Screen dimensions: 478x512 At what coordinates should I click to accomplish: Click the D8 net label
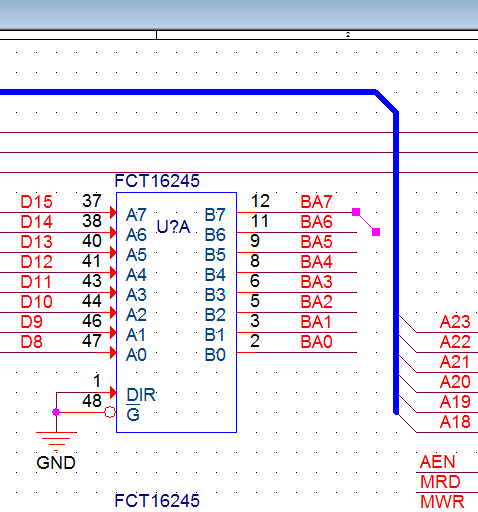click(31, 342)
